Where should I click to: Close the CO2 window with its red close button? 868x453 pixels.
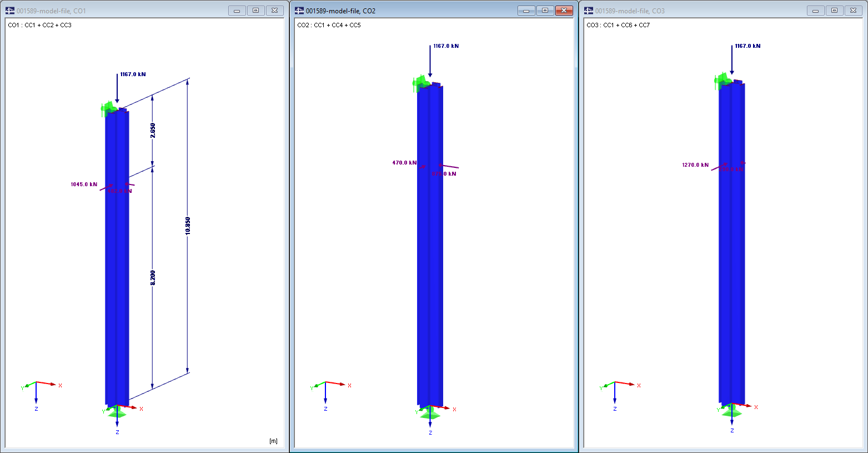(x=564, y=9)
